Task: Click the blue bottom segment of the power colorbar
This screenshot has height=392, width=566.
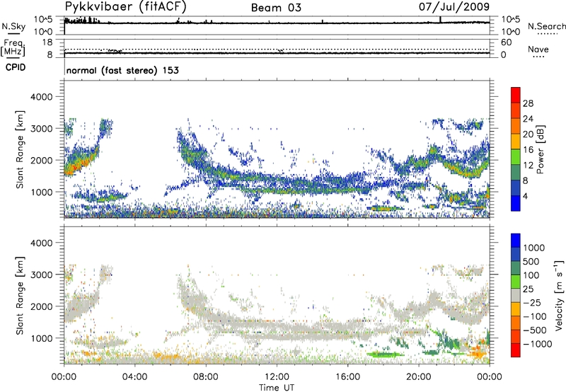Action: click(x=516, y=203)
